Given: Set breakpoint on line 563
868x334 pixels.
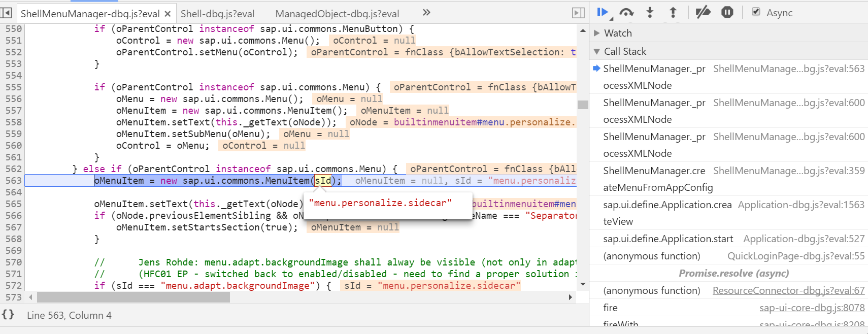Looking at the screenshot, I should [14, 181].
